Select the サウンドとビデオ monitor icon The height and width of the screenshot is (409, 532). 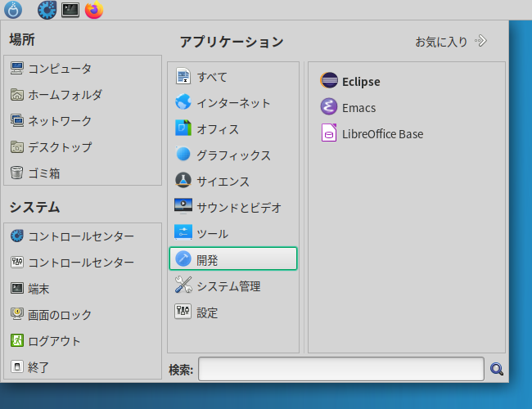coord(183,206)
